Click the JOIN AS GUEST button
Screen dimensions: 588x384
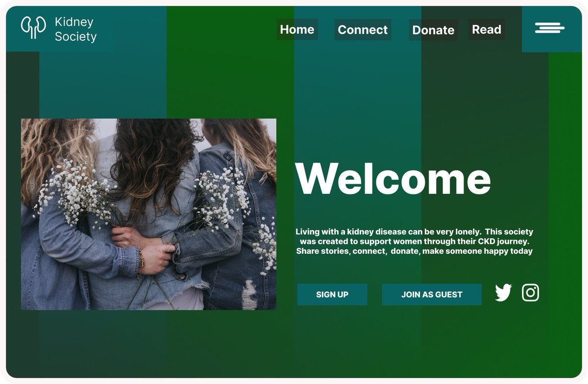pos(432,294)
